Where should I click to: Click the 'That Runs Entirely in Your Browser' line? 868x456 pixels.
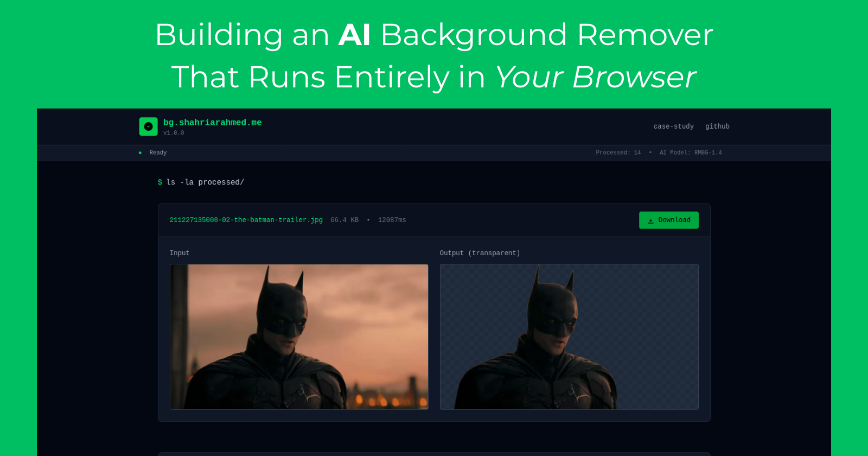[x=434, y=77]
